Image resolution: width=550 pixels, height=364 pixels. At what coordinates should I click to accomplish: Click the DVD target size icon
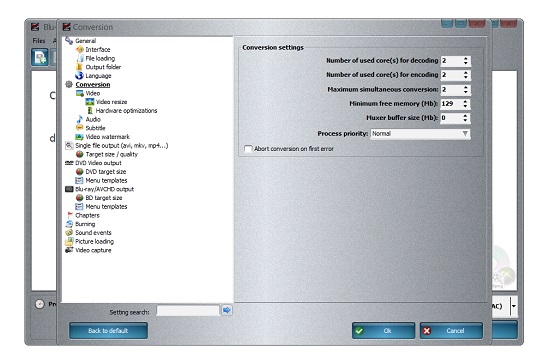click(x=80, y=171)
